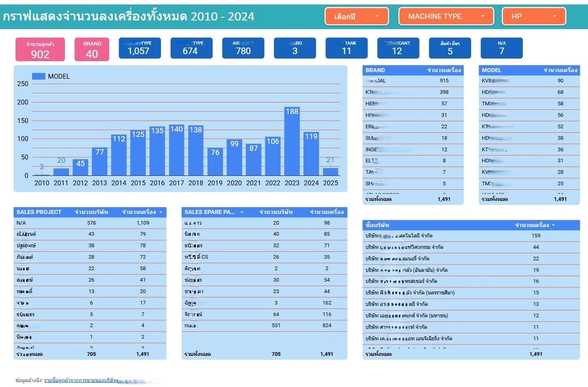
Task: Select the N/A row in SALES PROJECT table
Action: [x=22, y=223]
